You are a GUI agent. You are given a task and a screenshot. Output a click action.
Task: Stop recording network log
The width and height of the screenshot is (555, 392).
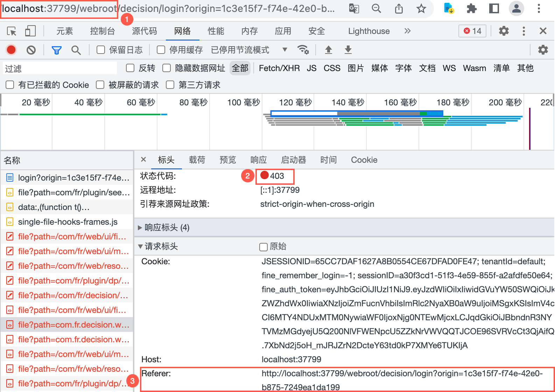(11, 50)
